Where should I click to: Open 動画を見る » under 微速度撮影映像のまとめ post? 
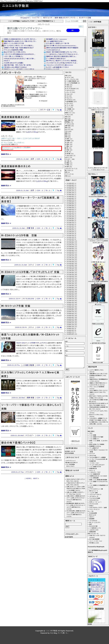(x=6, y=185)
